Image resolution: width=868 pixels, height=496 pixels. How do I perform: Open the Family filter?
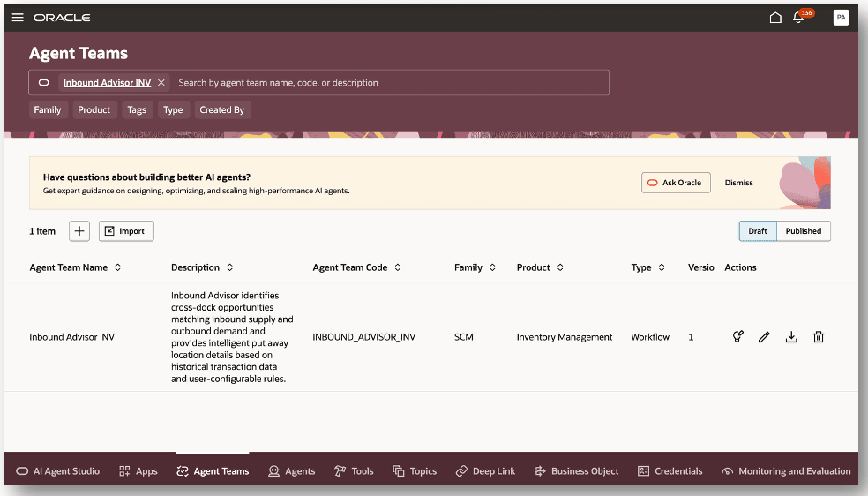click(48, 109)
